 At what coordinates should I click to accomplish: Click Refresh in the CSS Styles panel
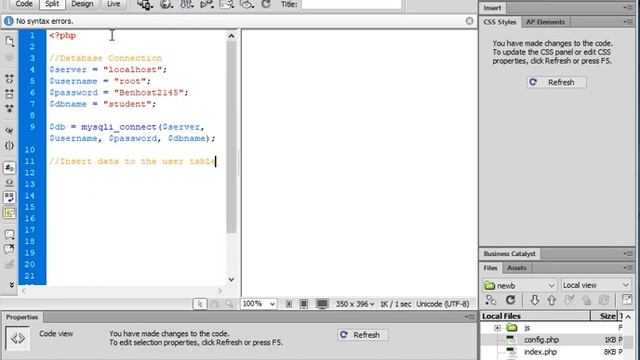556,82
